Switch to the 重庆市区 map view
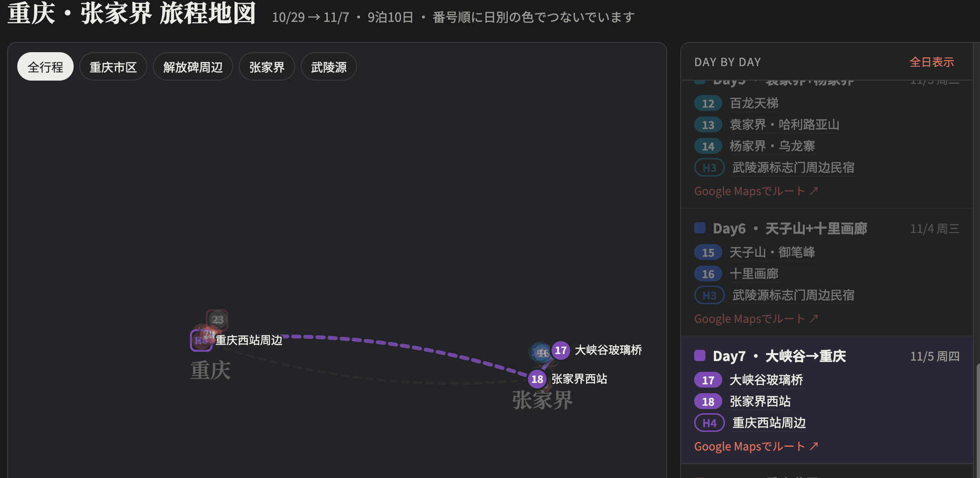 pyautogui.click(x=113, y=67)
